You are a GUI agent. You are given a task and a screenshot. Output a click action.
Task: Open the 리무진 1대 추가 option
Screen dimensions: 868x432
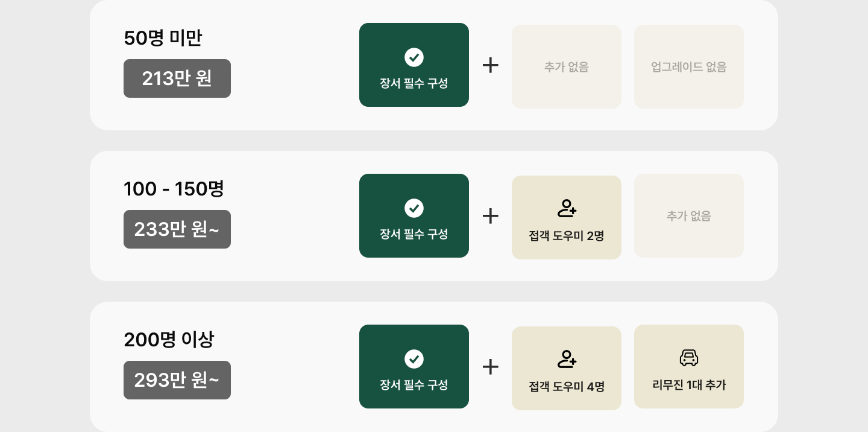tap(689, 366)
